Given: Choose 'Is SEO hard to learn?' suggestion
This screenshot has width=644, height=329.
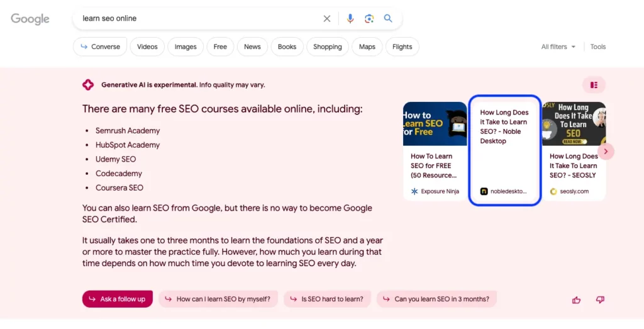Looking at the screenshot, I should pyautogui.click(x=327, y=299).
